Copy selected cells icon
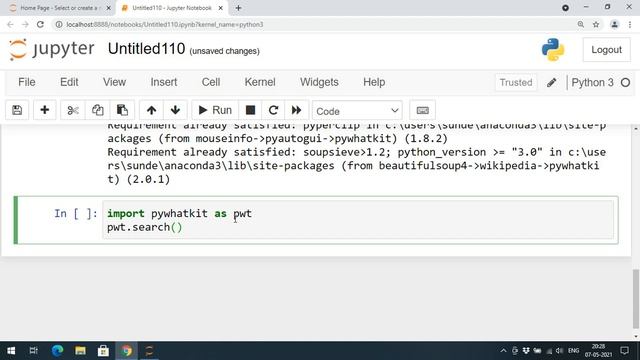Viewport: 640px width, 360px height. click(98, 110)
